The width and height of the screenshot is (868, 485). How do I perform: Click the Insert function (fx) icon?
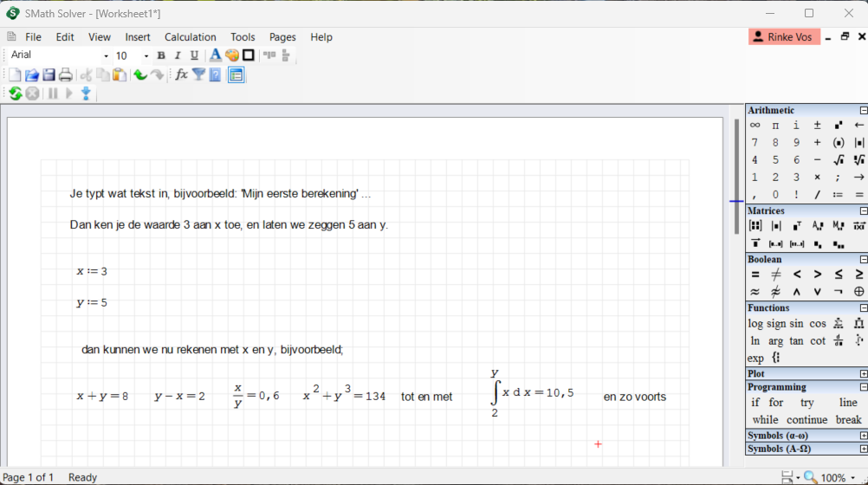[x=181, y=75]
